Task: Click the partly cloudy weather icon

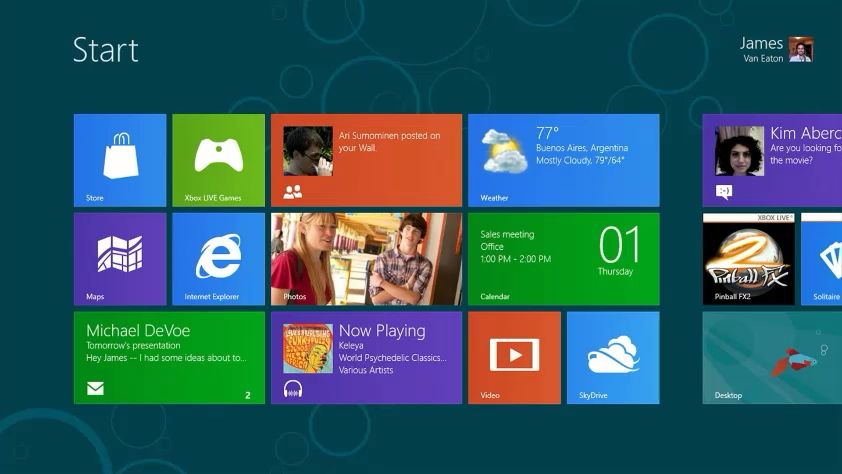Action: coord(504,151)
